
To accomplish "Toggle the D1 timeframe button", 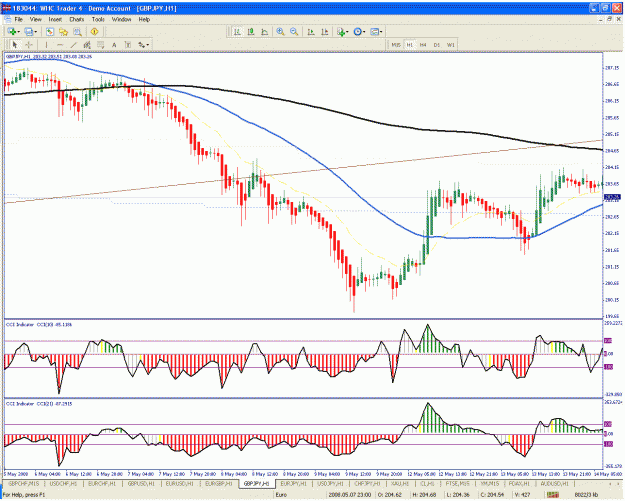I will (x=437, y=45).
